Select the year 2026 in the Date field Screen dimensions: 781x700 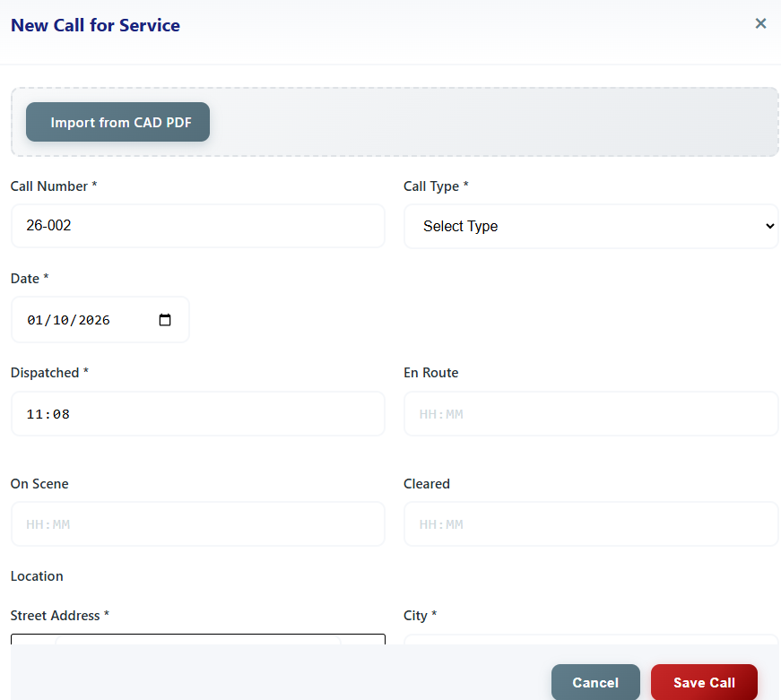(x=93, y=320)
